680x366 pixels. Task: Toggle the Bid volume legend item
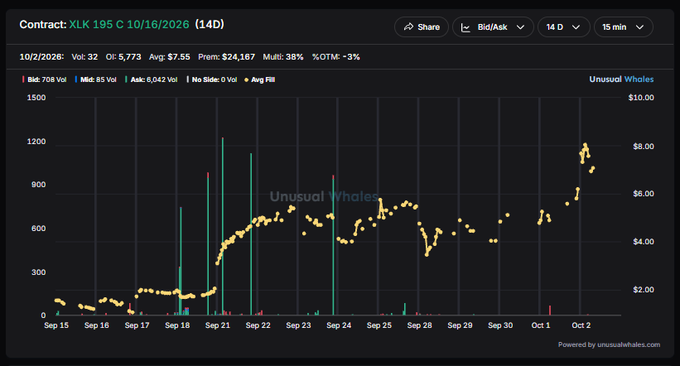(44, 80)
